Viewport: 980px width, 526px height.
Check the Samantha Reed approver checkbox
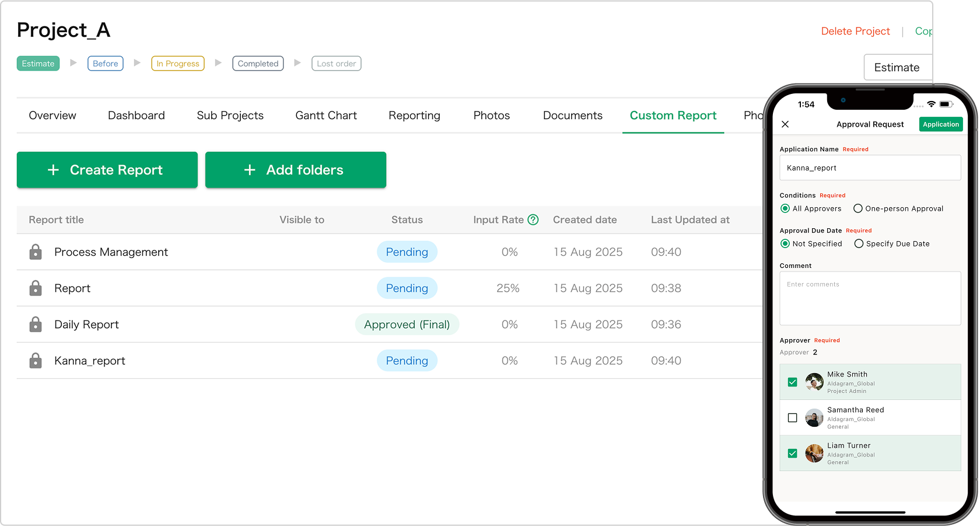pos(792,418)
